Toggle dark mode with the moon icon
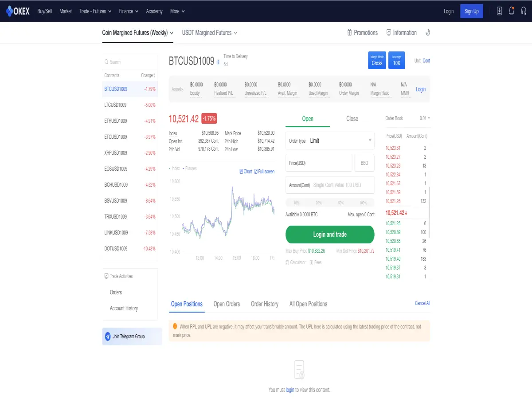The image size is (532, 399). click(427, 32)
